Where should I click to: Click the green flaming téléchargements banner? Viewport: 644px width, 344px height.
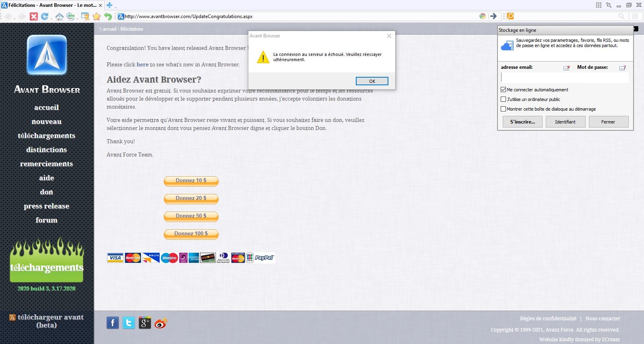47,260
